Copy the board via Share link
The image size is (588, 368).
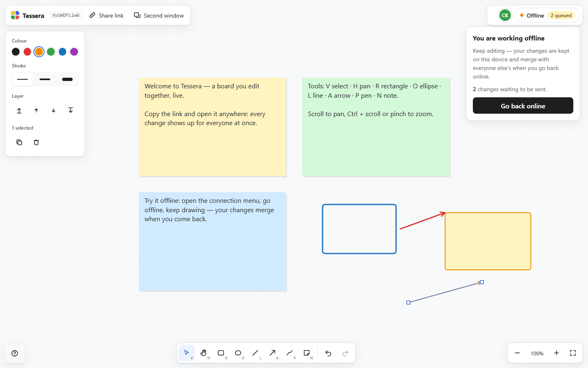tap(107, 16)
